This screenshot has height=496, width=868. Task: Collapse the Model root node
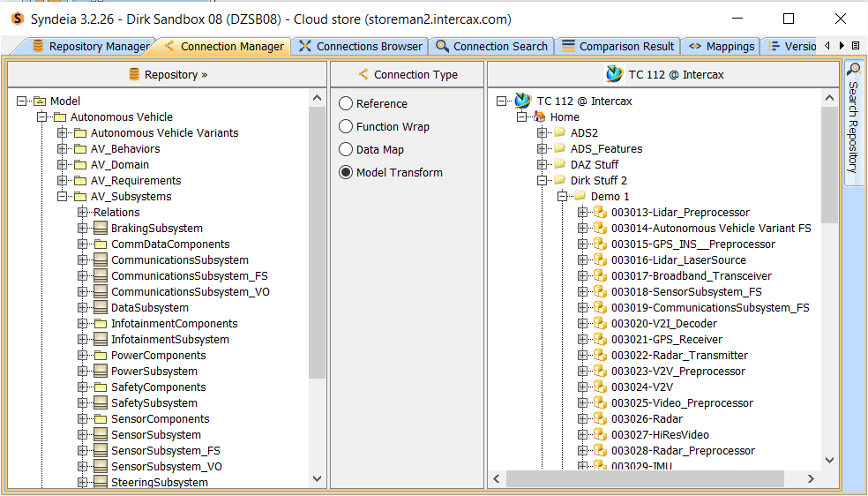21,101
